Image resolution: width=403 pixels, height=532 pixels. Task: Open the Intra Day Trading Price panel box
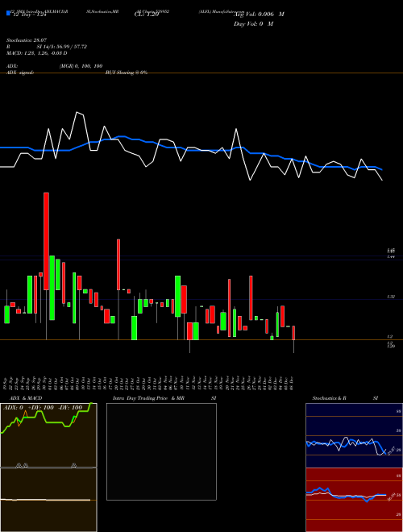click(x=161, y=451)
